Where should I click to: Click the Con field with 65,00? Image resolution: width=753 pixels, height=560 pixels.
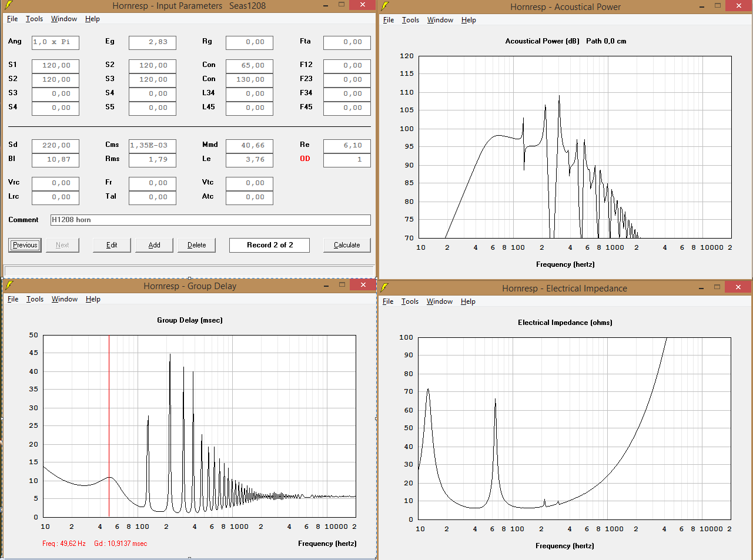pyautogui.click(x=249, y=66)
